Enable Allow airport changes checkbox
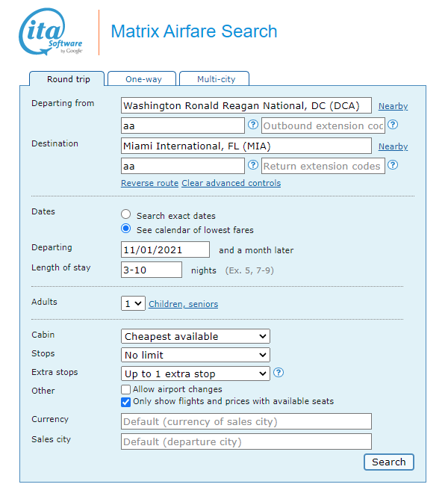 pyautogui.click(x=126, y=389)
